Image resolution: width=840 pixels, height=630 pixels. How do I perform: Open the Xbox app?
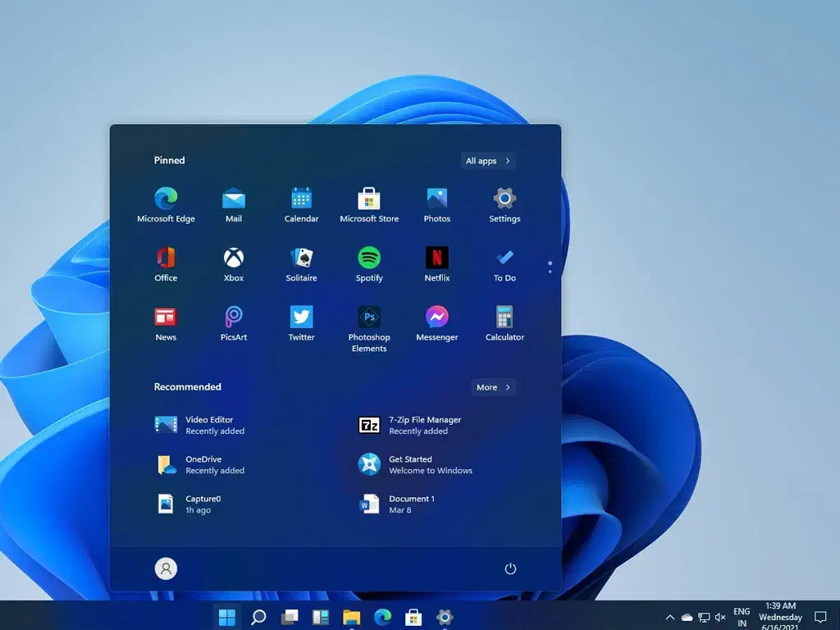pos(234,258)
